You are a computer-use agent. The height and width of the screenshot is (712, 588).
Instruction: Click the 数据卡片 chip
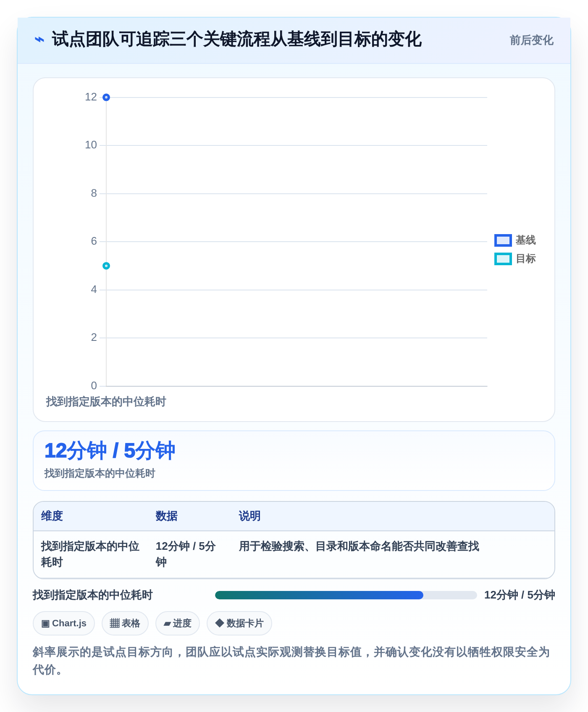click(239, 623)
